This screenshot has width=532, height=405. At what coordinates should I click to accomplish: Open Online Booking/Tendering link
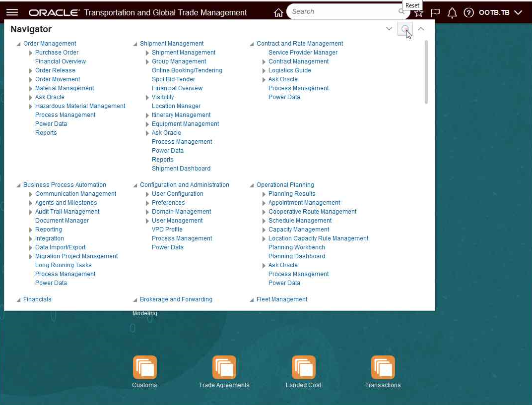coord(187,70)
